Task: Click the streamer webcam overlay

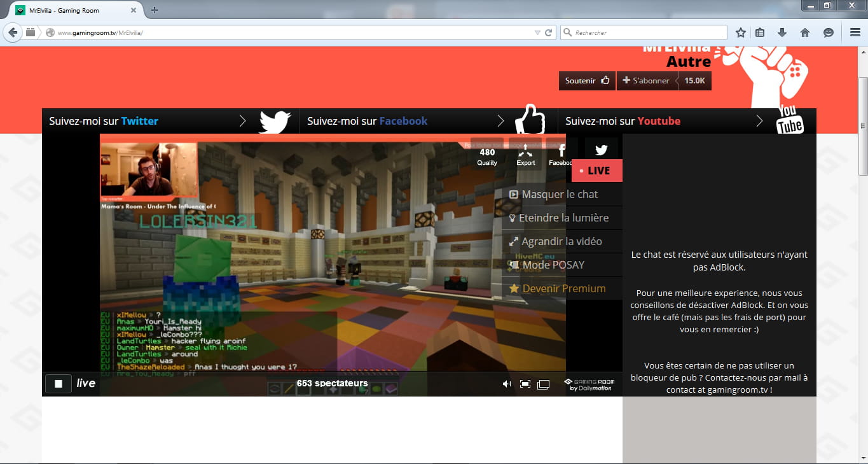Action: click(x=149, y=169)
